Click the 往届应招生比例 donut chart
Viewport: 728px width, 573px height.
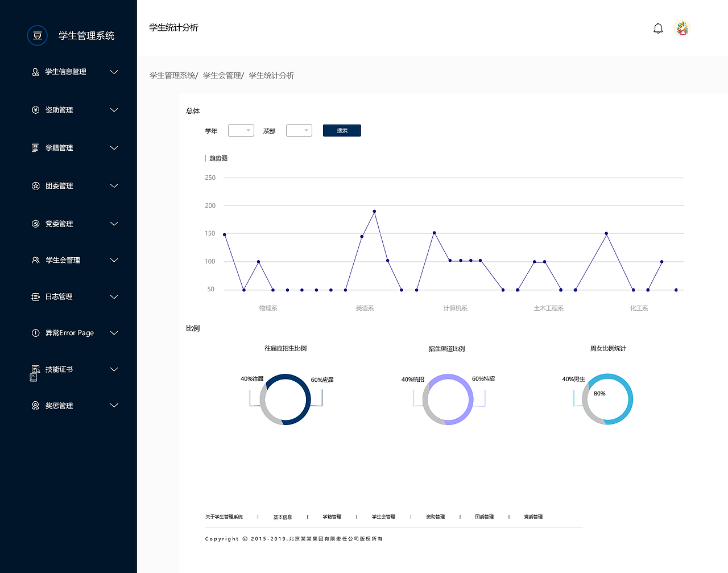coord(286,399)
